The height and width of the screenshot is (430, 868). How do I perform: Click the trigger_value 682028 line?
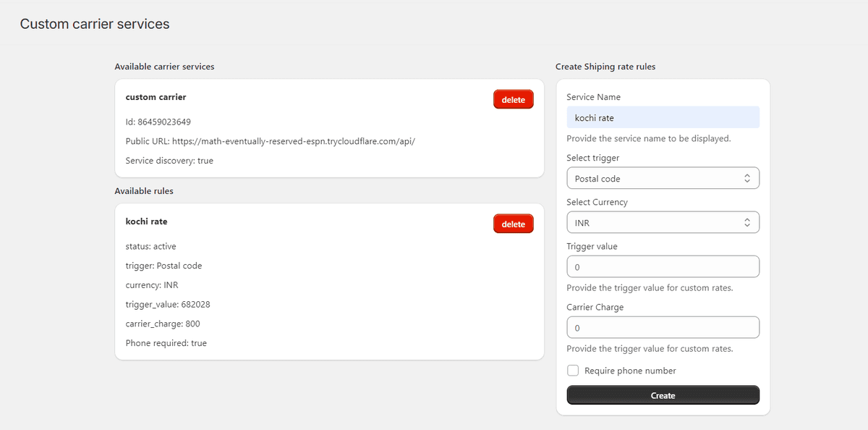click(x=168, y=304)
